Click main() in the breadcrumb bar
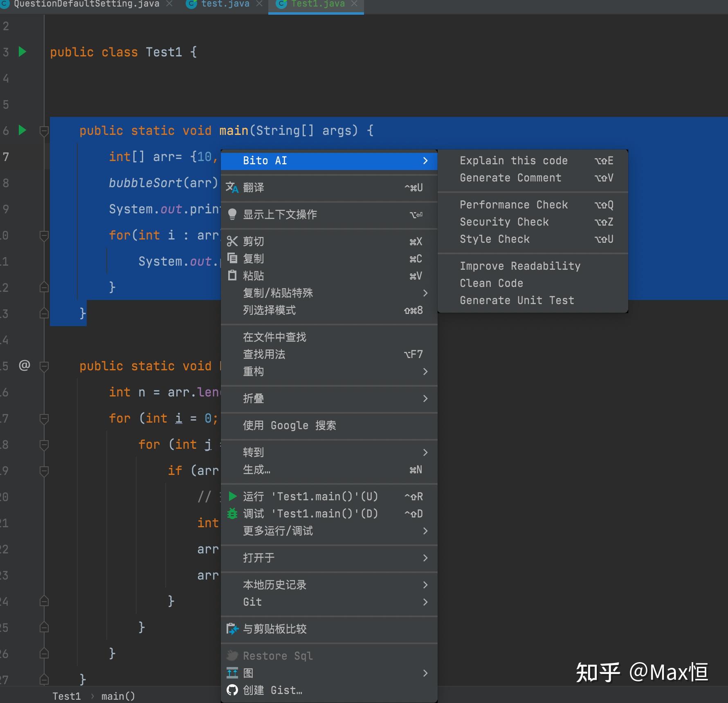 [x=118, y=696]
